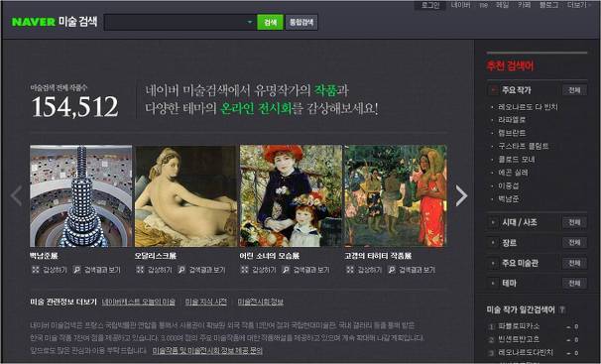Show next exhibitions with right arrow
The image size is (601, 364).
[x=461, y=195]
